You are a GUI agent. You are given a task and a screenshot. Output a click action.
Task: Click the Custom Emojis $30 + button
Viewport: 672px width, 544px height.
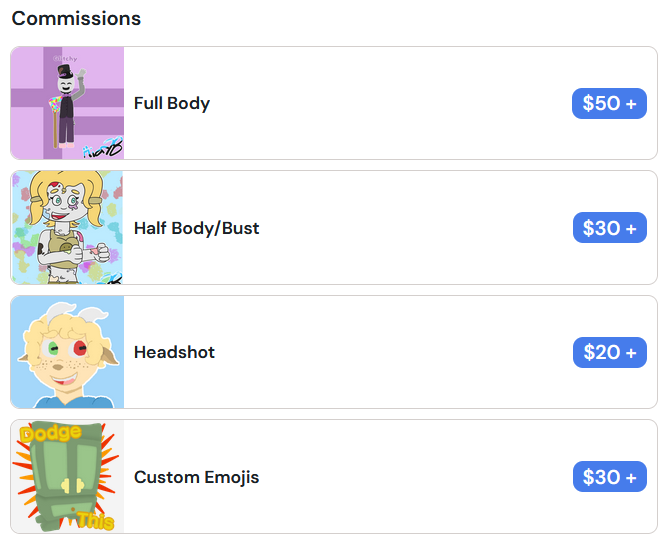tap(609, 477)
